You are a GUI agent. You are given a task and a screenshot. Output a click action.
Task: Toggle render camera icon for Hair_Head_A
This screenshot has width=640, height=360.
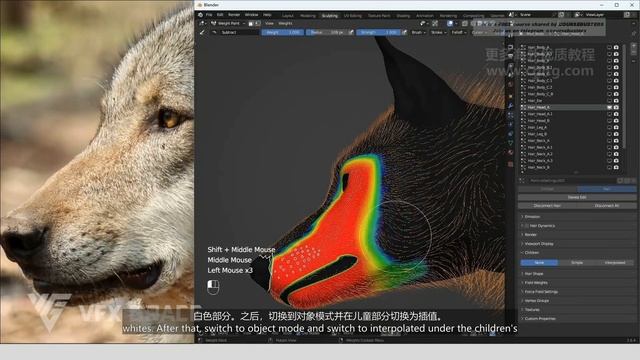point(616,107)
